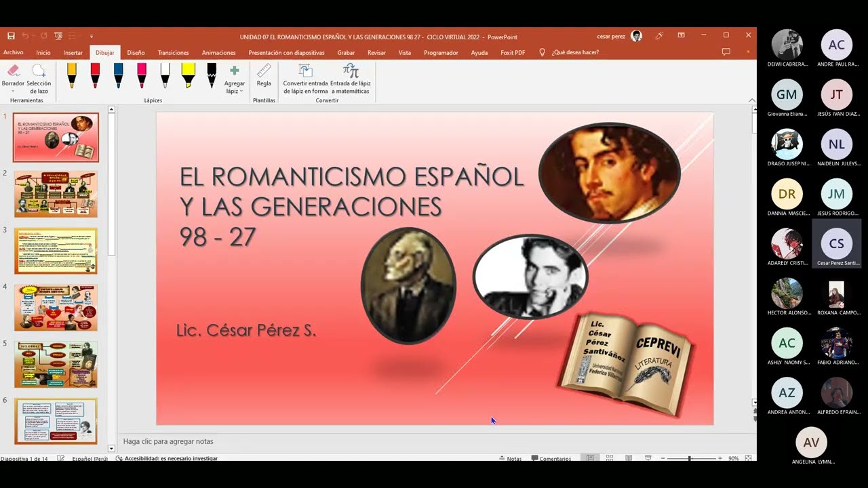Open Entrada de lápiz a matemáticas
The width and height of the screenshot is (868, 488).
350,79
